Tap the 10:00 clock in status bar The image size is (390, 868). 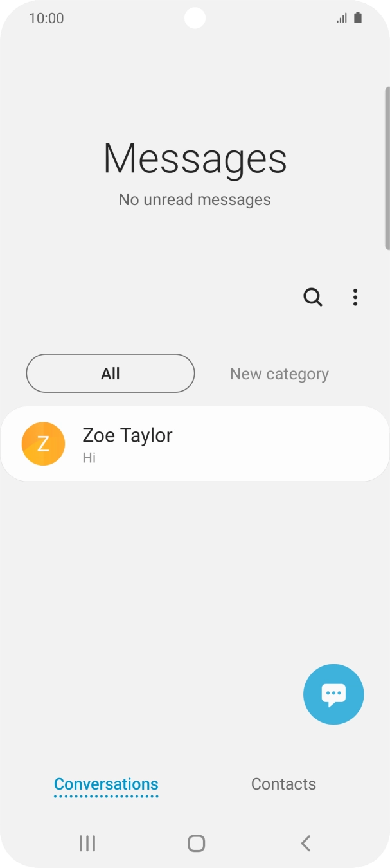coord(46,18)
